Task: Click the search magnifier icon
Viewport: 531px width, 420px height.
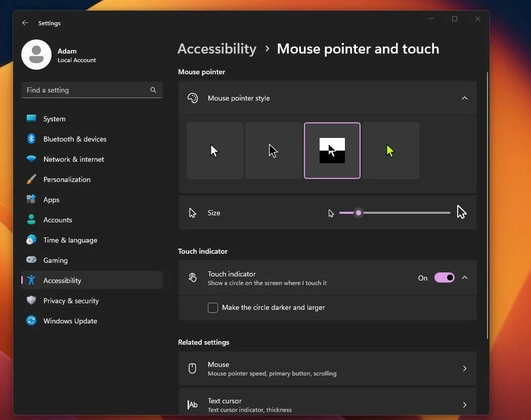Action: pyautogui.click(x=153, y=90)
